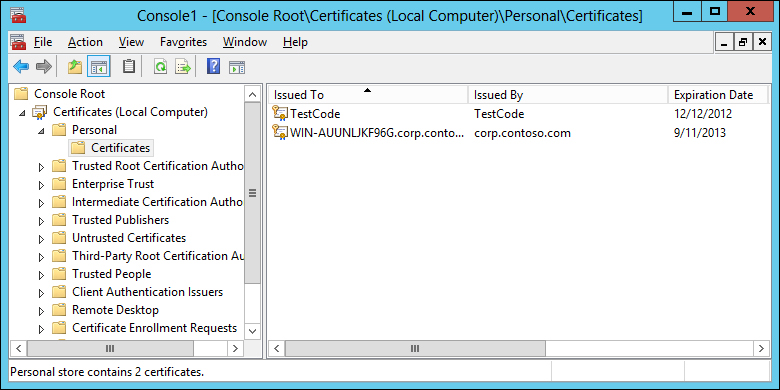
Task: Expand Trusted Root Certification Authorities
Action: (41, 167)
